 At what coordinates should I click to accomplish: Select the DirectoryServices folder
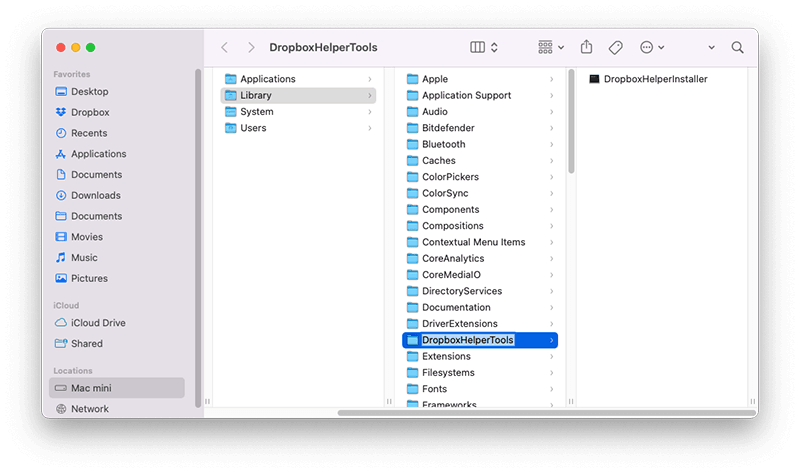(x=480, y=291)
